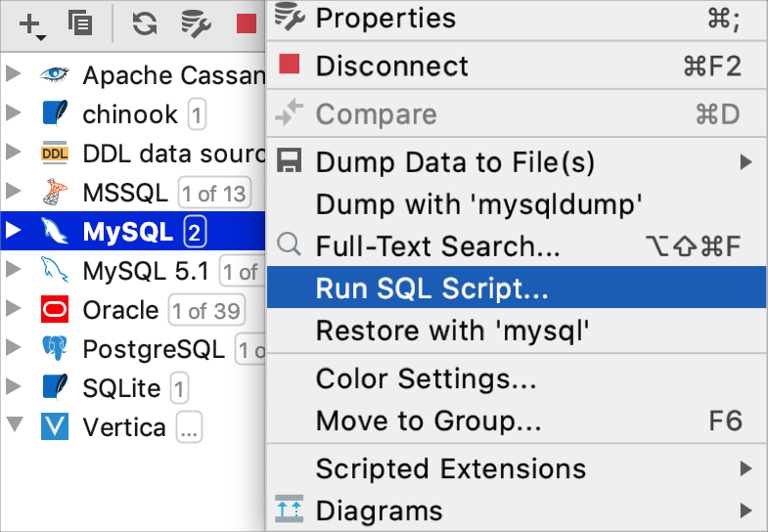Expand the SQLite tree node

click(x=14, y=387)
